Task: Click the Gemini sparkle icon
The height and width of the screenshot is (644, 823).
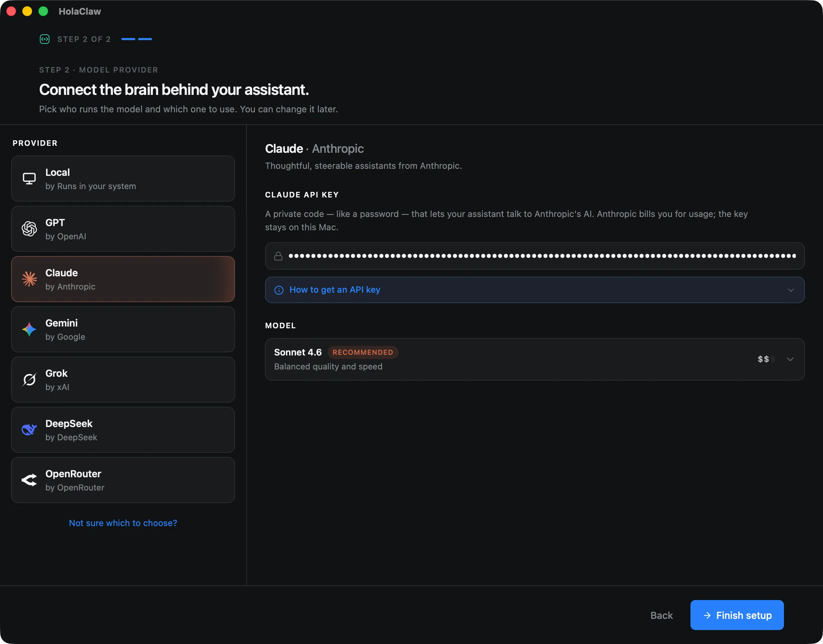Action: (x=29, y=329)
